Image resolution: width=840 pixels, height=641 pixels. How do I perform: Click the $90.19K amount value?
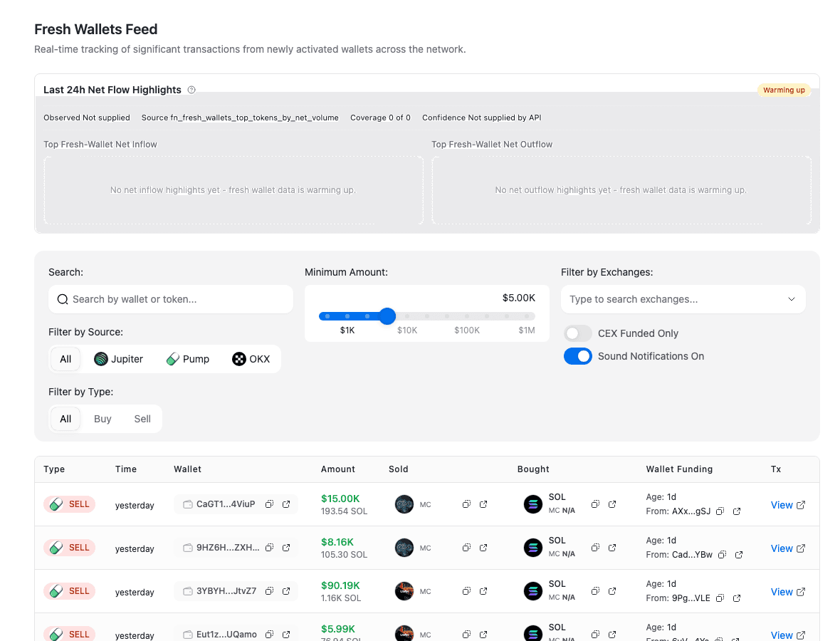click(340, 585)
